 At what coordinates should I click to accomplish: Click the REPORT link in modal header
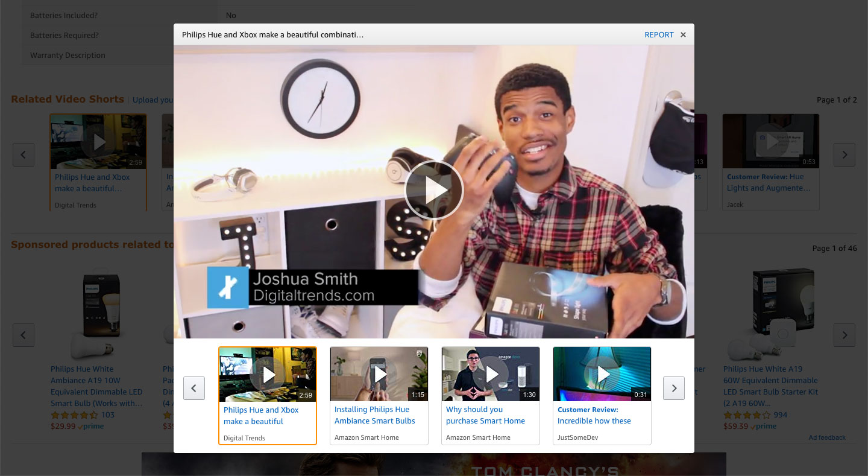[659, 35]
